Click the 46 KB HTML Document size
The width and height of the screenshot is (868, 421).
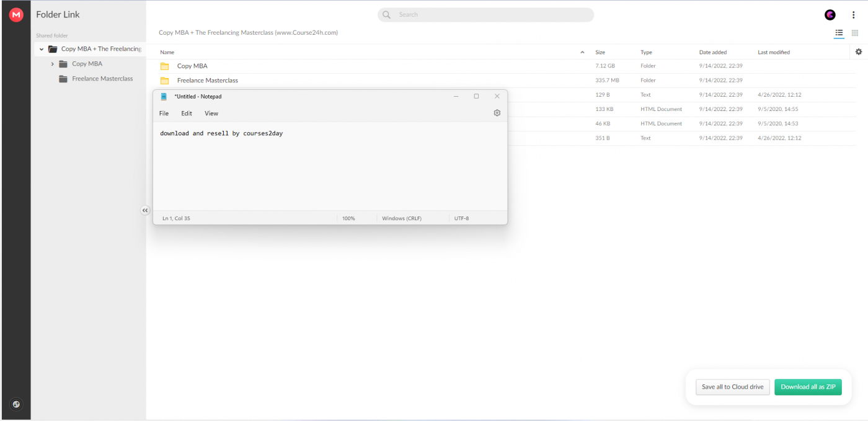coord(603,123)
